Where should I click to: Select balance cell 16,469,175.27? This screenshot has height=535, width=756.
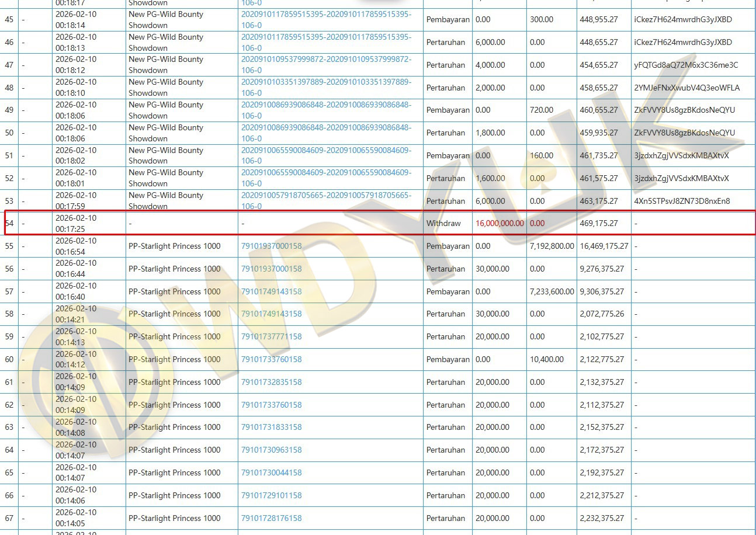tap(604, 246)
